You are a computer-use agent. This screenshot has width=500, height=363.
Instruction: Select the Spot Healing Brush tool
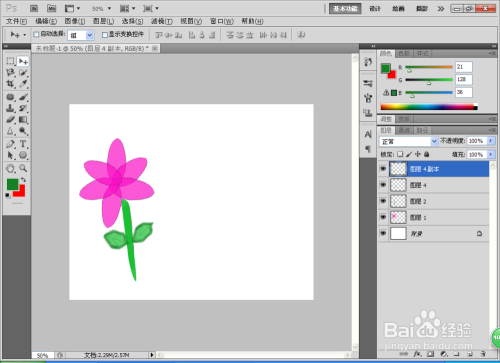click(x=10, y=97)
